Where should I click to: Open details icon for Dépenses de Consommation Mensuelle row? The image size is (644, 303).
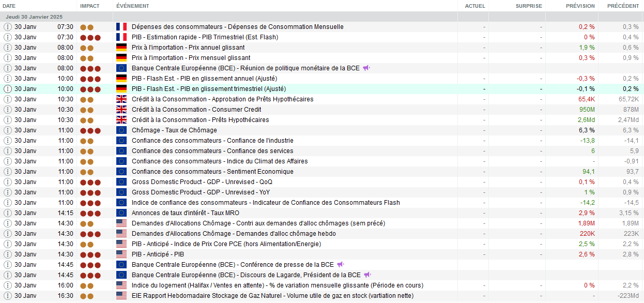(x=7, y=27)
